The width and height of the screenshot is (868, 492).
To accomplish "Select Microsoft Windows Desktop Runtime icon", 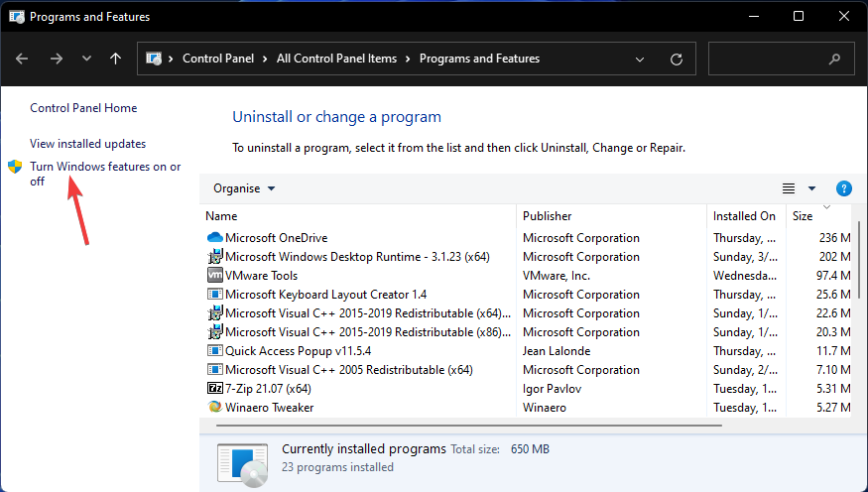I will (215, 257).
